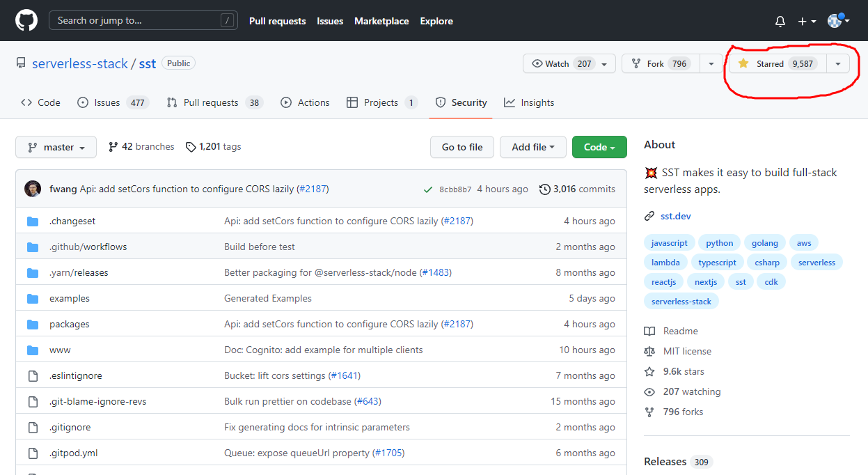
Task: Open the Watch notifications dropdown
Action: pyautogui.click(x=569, y=63)
